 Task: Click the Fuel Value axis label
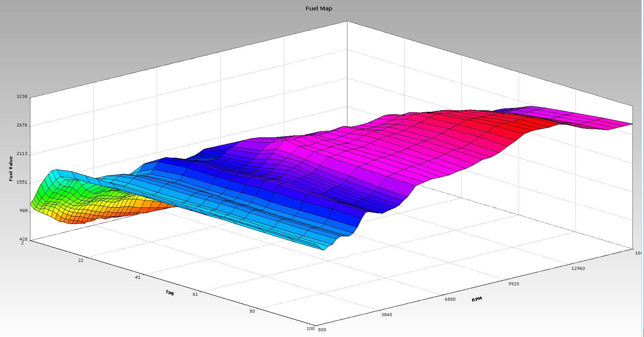[11, 168]
